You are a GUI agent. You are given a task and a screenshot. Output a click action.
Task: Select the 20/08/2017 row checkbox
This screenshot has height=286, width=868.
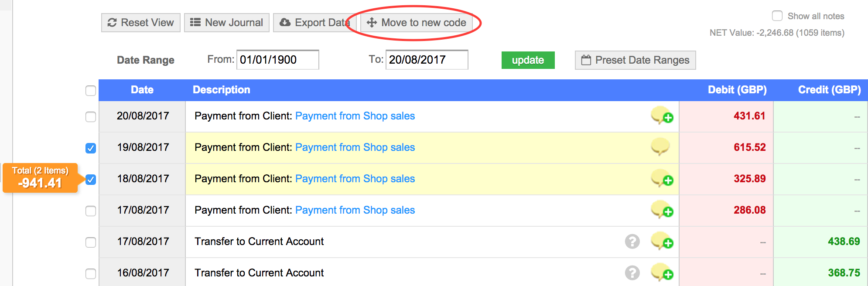pos(91,117)
